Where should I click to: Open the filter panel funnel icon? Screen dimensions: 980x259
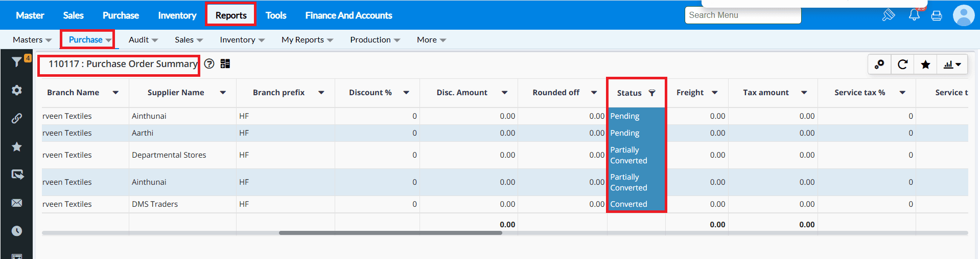click(17, 62)
